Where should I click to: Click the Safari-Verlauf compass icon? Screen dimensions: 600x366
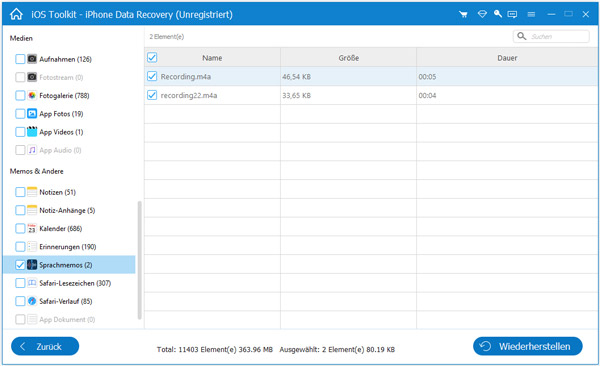coord(32,301)
